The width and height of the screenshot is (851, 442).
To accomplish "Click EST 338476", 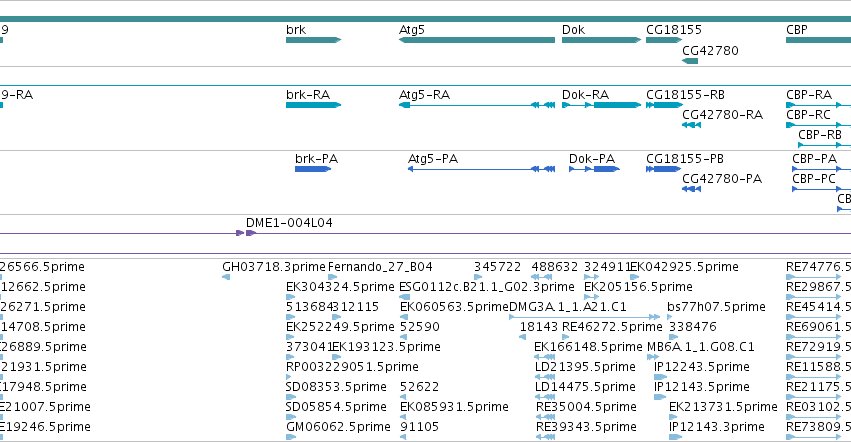I will (693, 327).
